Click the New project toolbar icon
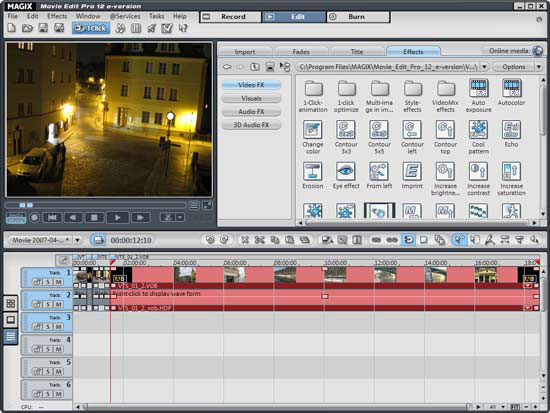The height and width of the screenshot is (413, 550). (12, 28)
